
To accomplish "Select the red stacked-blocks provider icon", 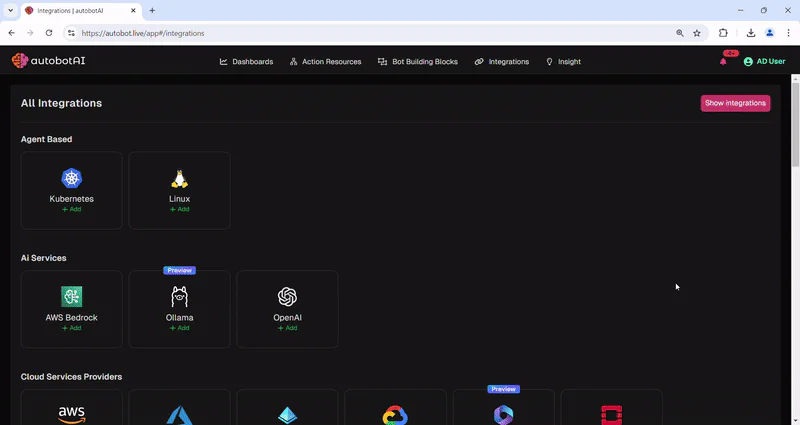I will click(612, 415).
